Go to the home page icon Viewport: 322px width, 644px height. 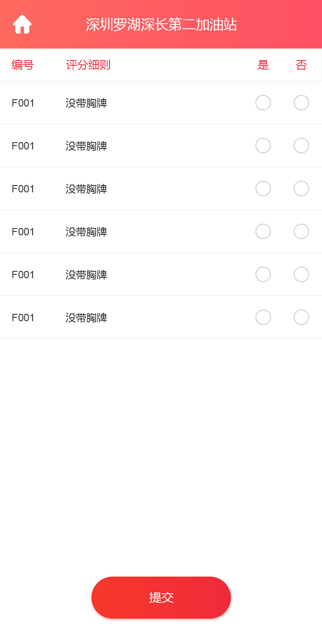pos(22,24)
